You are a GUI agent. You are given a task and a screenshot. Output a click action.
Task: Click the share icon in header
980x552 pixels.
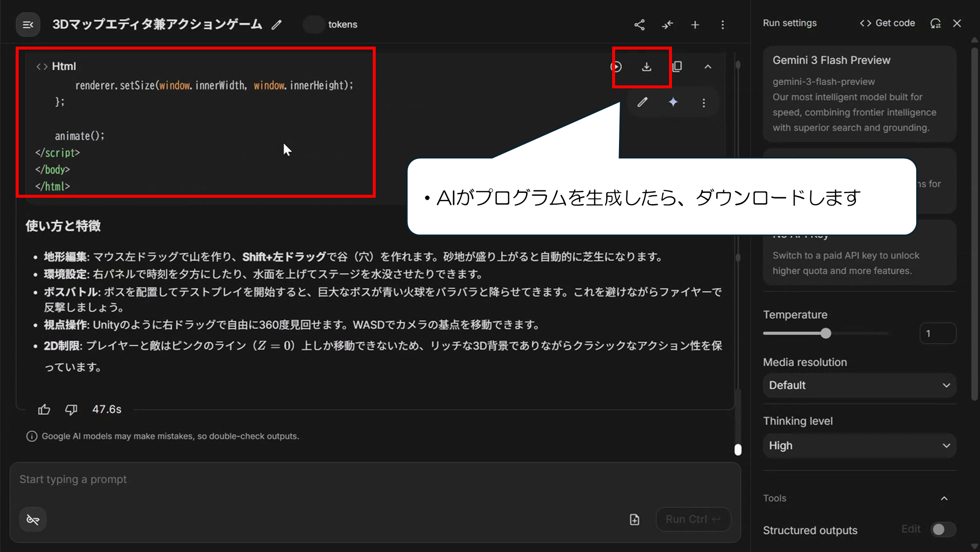click(639, 25)
